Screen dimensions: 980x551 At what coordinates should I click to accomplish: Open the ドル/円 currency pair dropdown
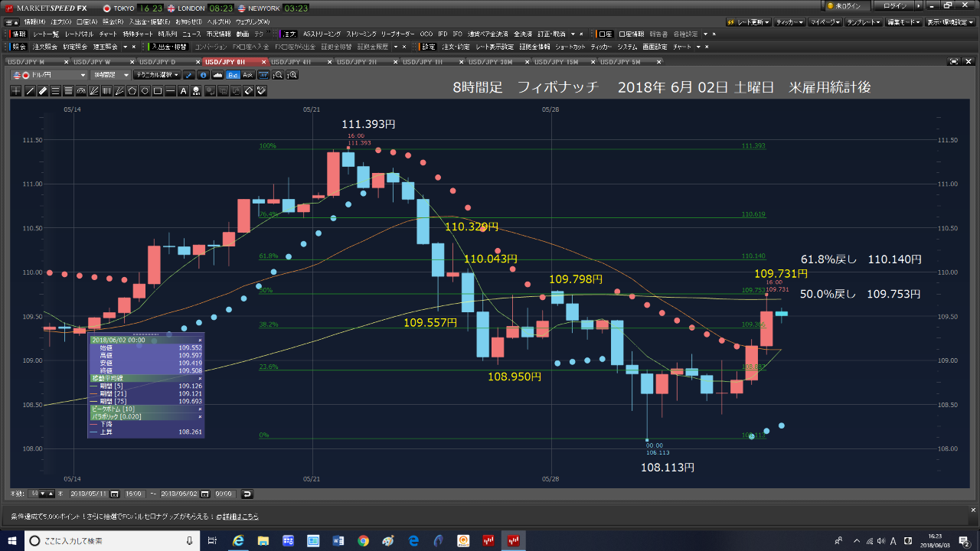click(50, 75)
